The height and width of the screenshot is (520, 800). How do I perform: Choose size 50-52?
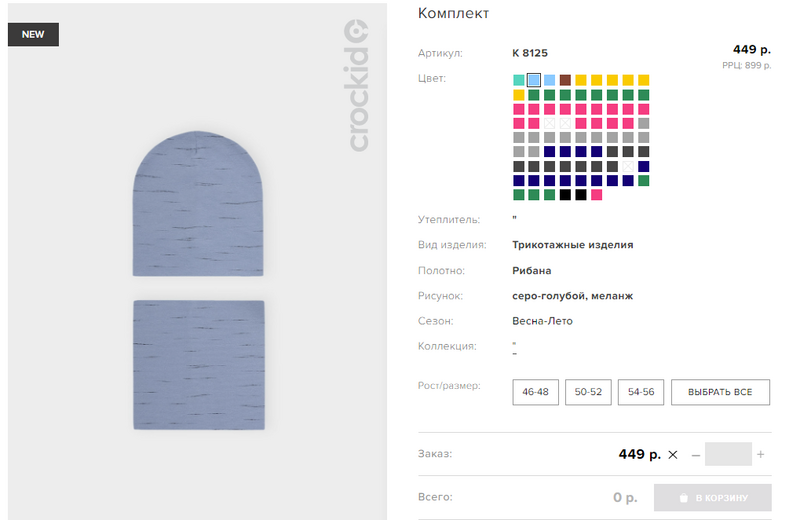point(588,392)
